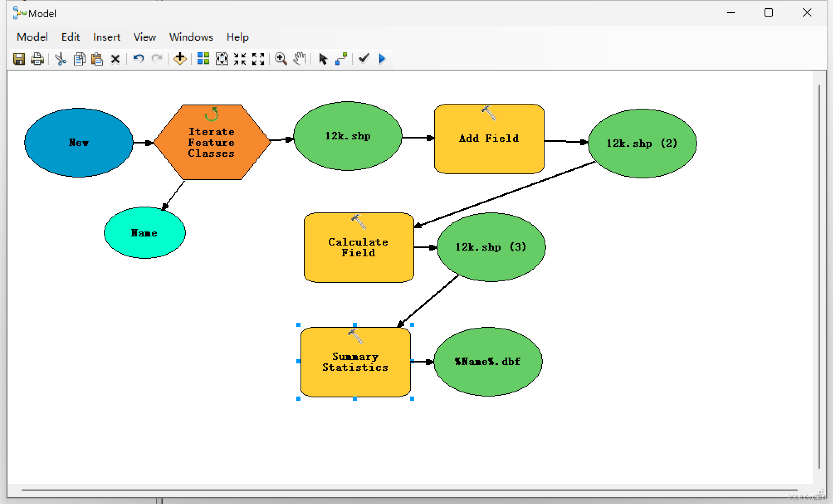Screen dimensions: 833x504
Task: Open the View menu
Action: coord(145,37)
